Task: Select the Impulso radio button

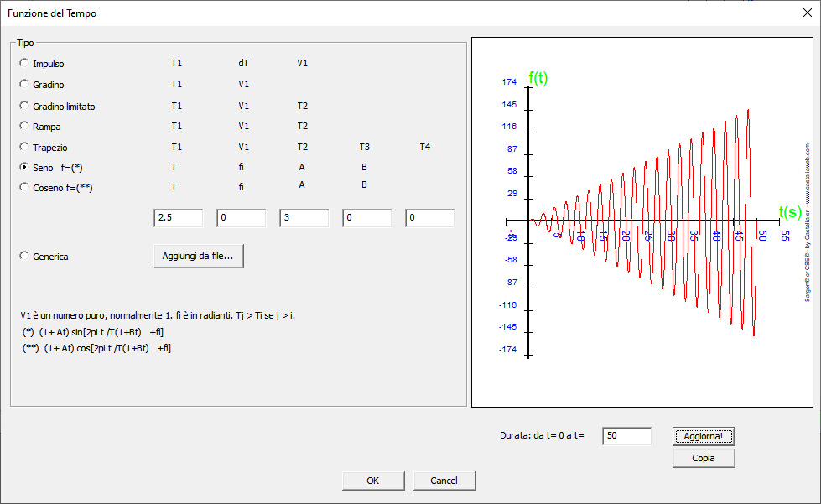Action: click(x=23, y=64)
